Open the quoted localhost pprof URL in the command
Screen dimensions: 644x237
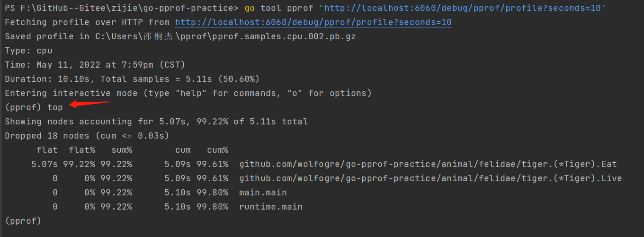(463, 8)
